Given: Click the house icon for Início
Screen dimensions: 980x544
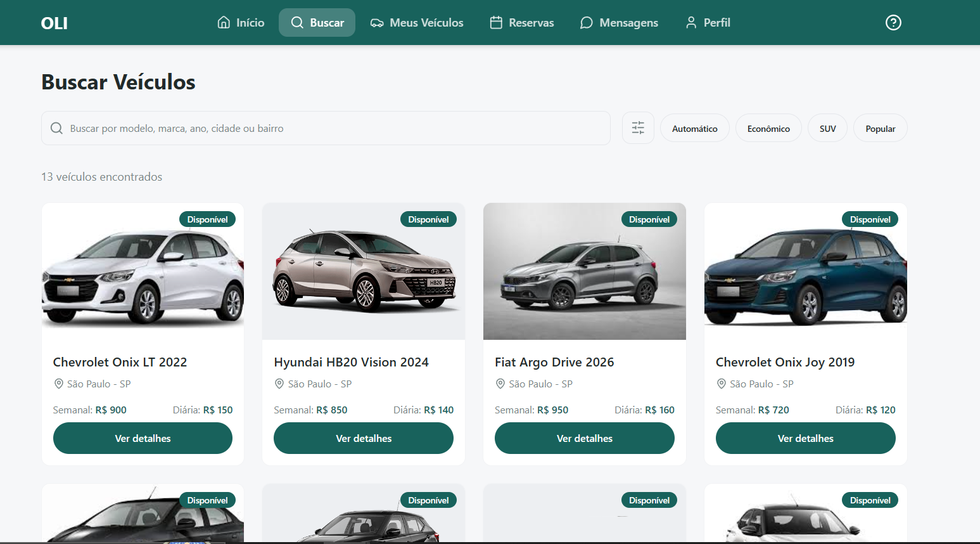Looking at the screenshot, I should click(224, 23).
